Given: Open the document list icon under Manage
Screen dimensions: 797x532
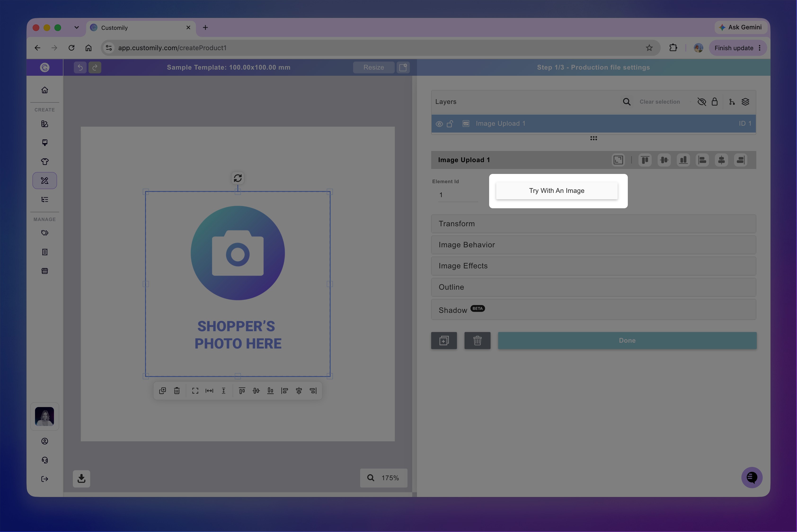Looking at the screenshot, I should [44, 252].
